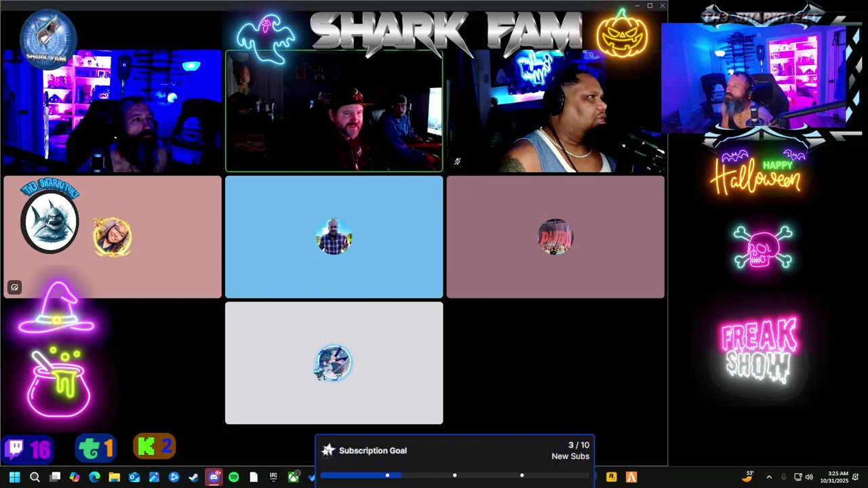Open the notification center icon
Image resolution: width=868 pixels, height=488 pixels.
coord(856,477)
